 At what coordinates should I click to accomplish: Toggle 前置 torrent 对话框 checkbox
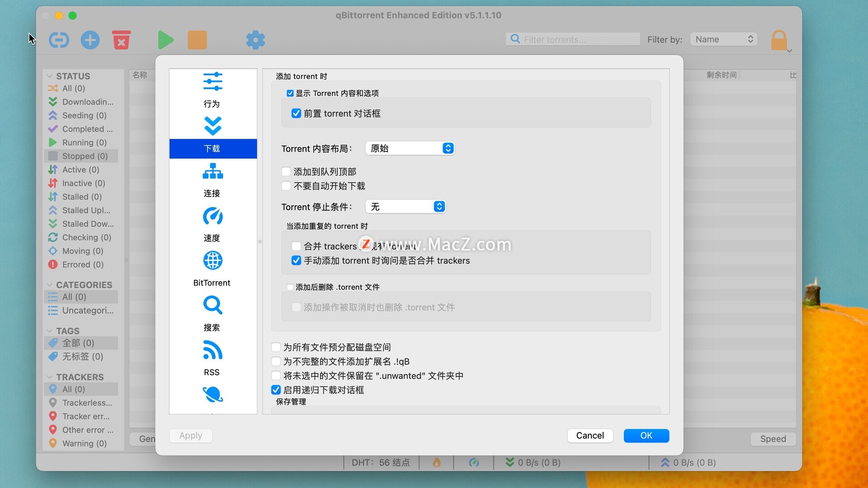[296, 113]
